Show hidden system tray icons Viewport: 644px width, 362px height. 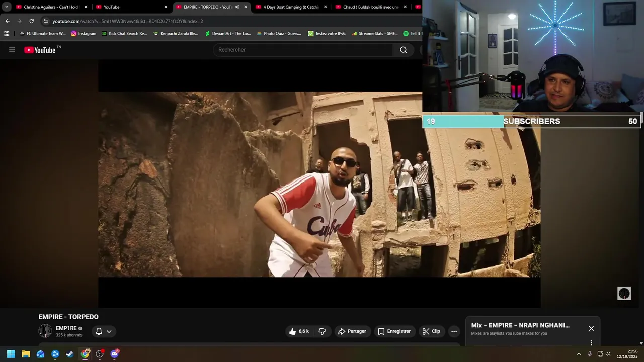[x=579, y=354]
